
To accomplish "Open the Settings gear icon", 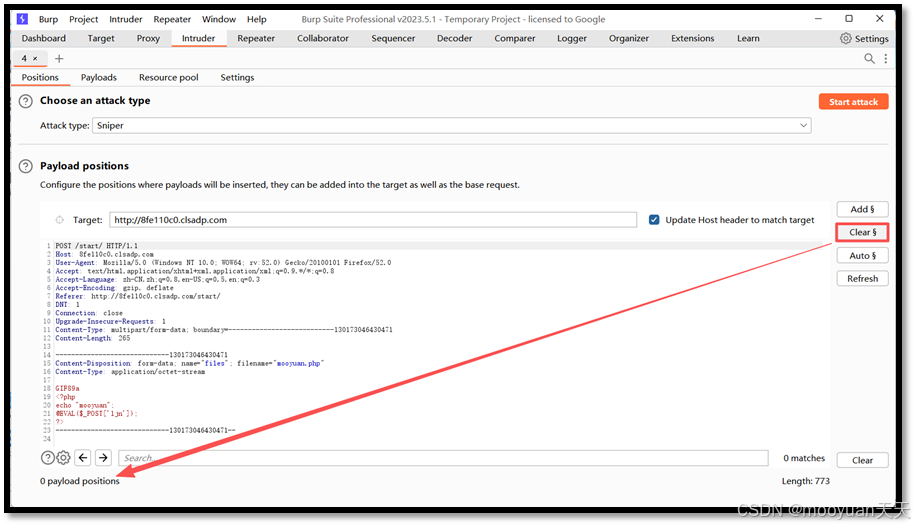I will tap(845, 39).
